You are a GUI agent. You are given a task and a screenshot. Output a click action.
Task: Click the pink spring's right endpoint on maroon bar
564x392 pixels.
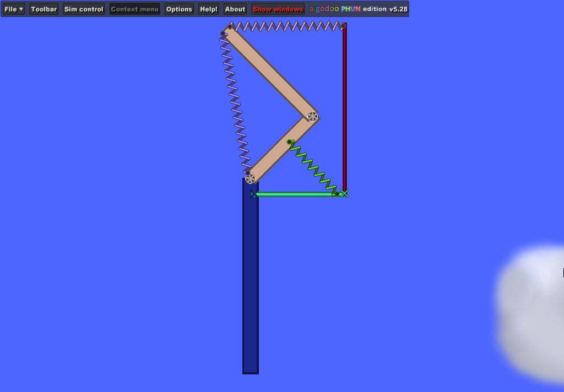click(344, 26)
